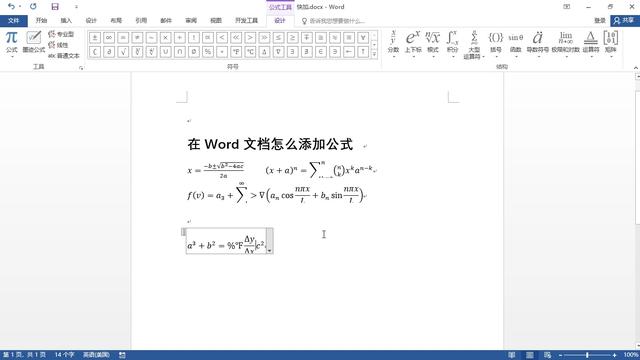Switch to Print Layout view in status bar

coord(529,355)
